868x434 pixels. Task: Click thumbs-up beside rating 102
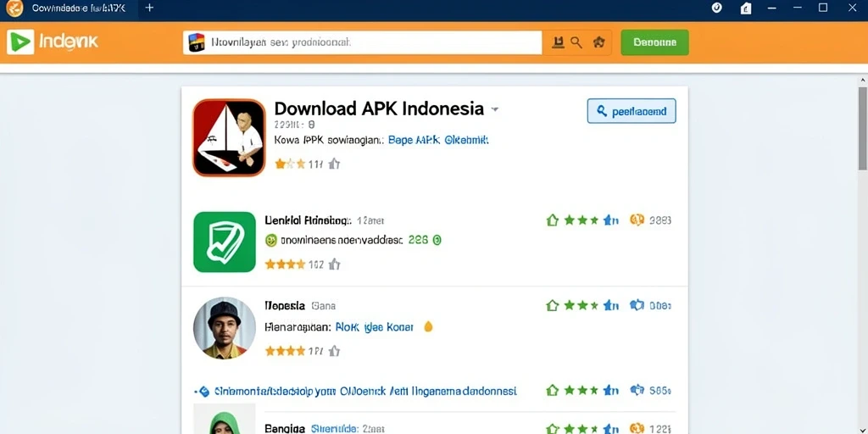click(334, 264)
